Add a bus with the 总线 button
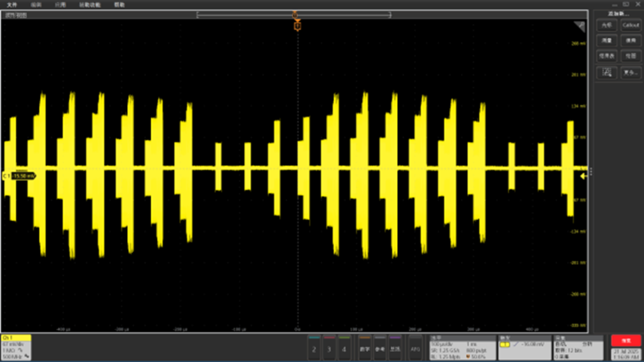The height and width of the screenshot is (362, 644). point(395,348)
